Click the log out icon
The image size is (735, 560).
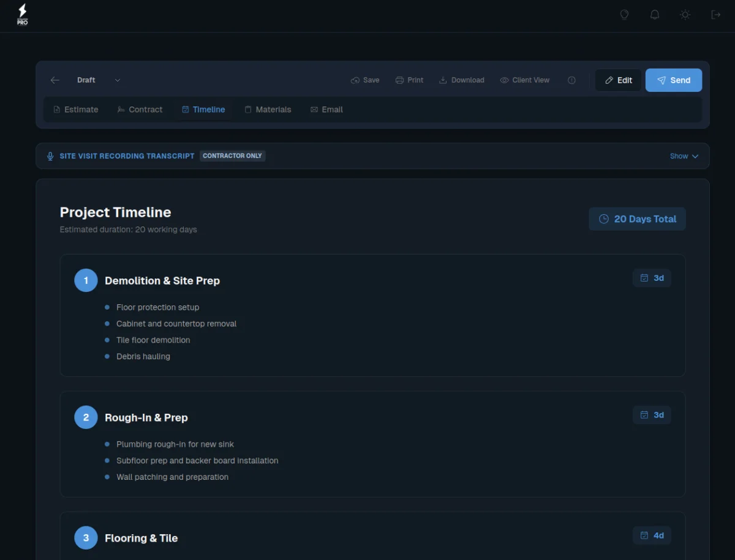(x=715, y=14)
